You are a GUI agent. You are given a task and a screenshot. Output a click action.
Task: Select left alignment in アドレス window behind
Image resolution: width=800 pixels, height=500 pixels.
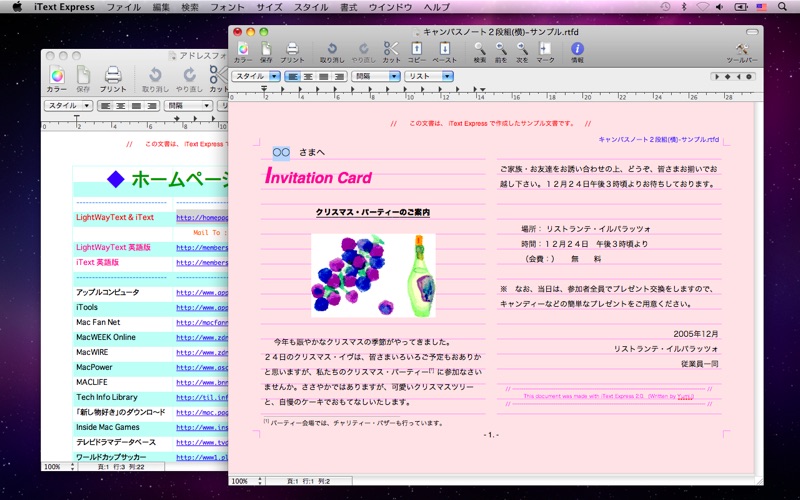click(x=105, y=106)
